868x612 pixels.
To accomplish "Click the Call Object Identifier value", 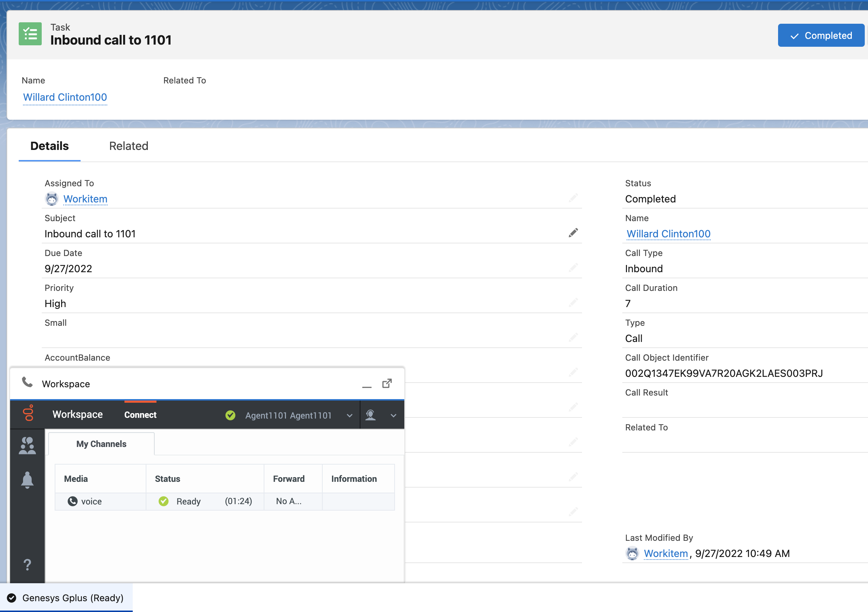I will tap(724, 373).
